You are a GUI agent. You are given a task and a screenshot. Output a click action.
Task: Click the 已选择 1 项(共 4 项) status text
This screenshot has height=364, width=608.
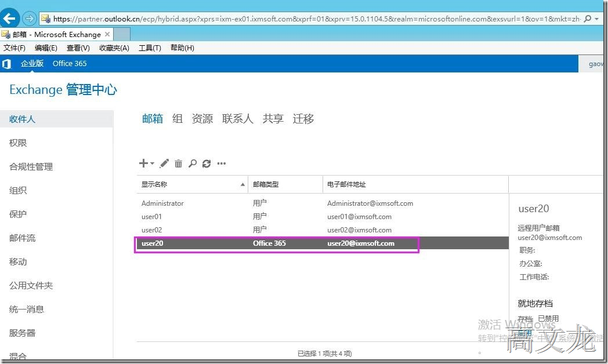(324, 353)
